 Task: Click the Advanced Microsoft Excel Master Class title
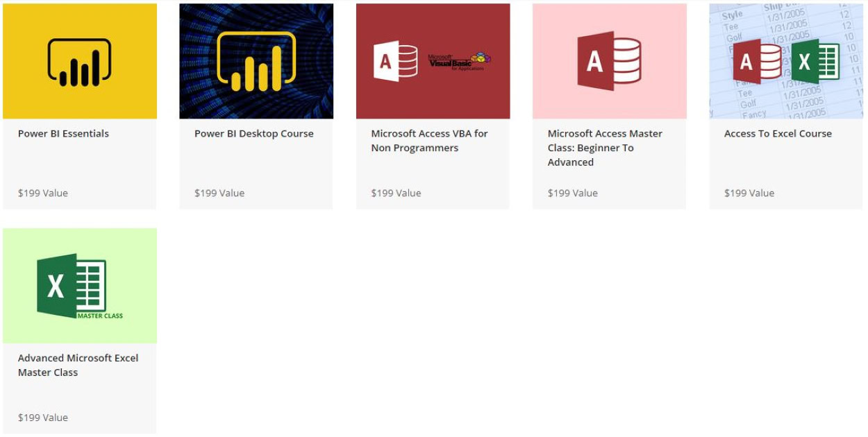click(x=77, y=365)
